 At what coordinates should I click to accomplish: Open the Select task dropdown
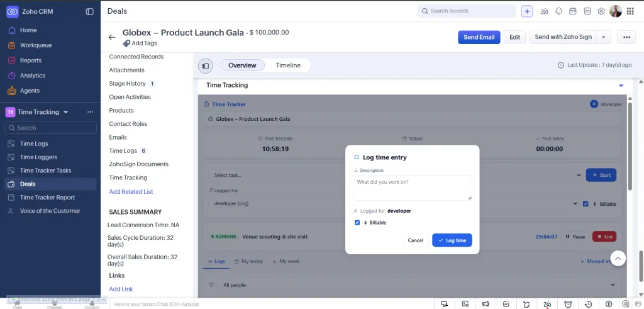tap(397, 175)
